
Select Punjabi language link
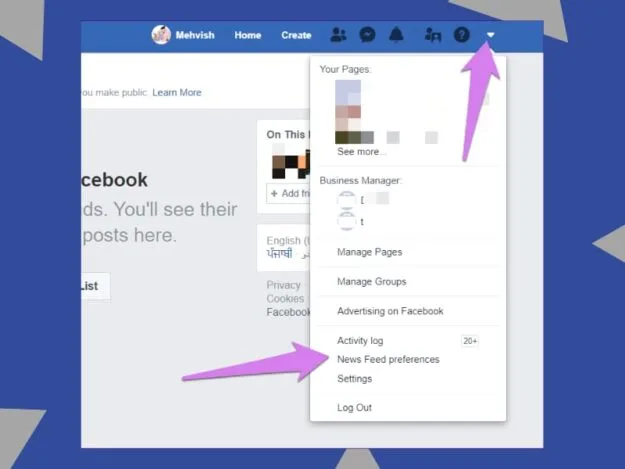279,253
